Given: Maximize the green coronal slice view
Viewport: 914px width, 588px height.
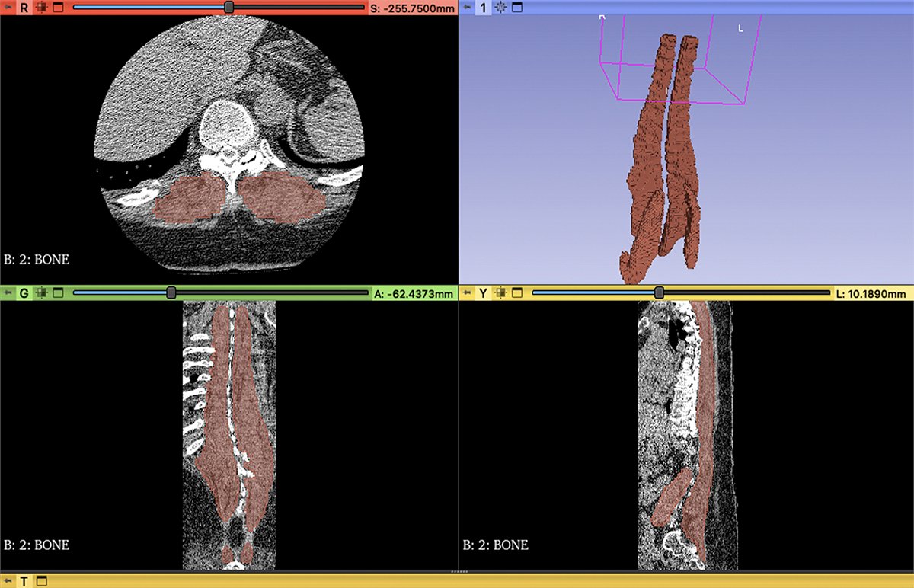Looking at the screenshot, I should [57, 293].
